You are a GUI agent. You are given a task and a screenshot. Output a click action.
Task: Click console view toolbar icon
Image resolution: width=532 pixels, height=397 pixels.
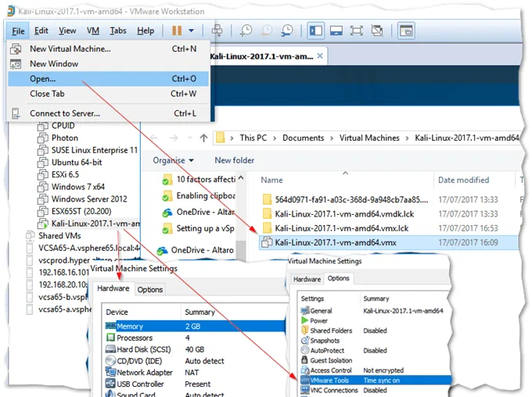(x=406, y=30)
